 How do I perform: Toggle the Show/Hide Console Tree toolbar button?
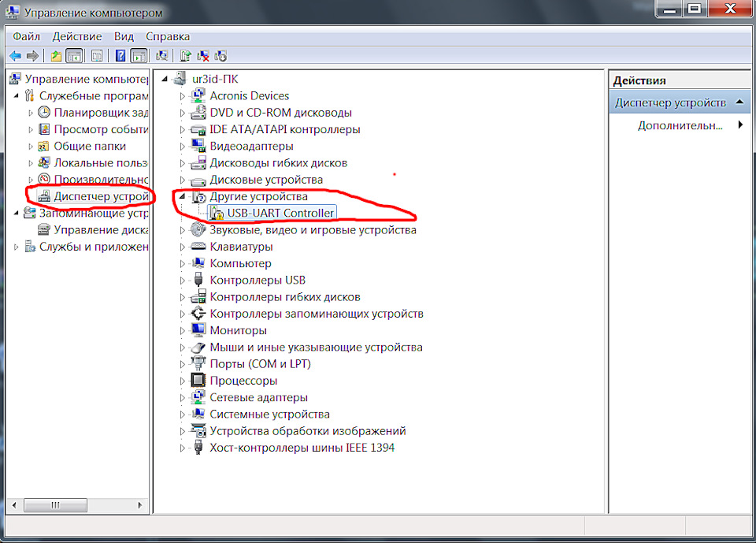[x=74, y=56]
